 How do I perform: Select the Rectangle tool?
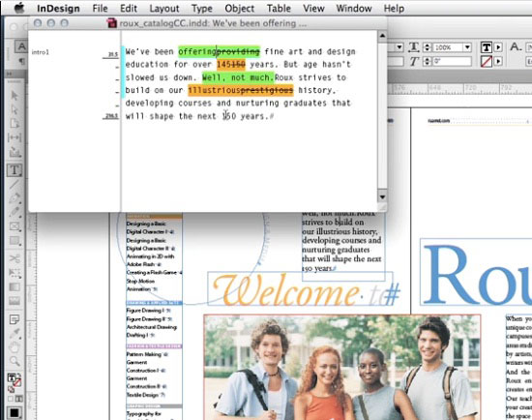click(15, 241)
